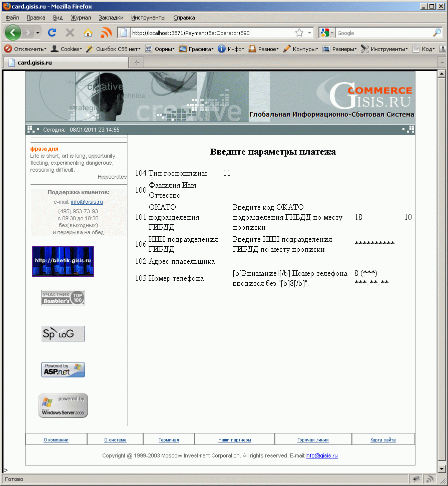The width and height of the screenshot is (448, 486).
Task: Open the Файл menu
Action: (12, 18)
